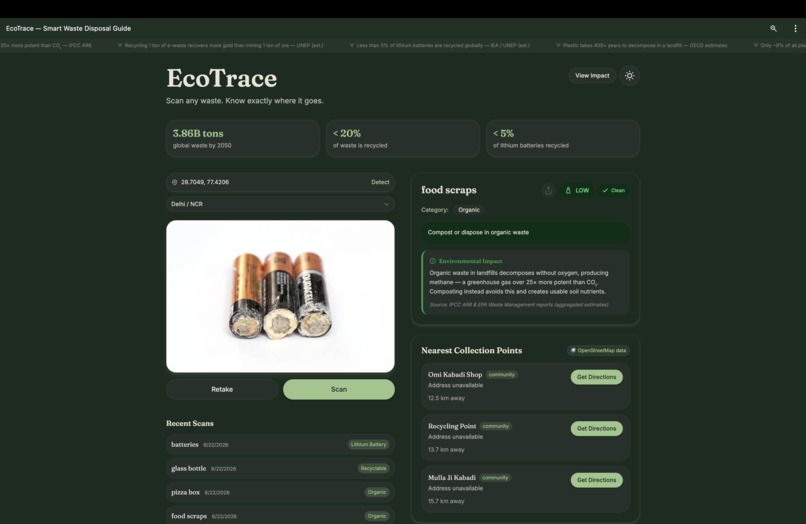
Task: Click the Recyclable tag on glass bottle
Action: pyautogui.click(x=373, y=468)
